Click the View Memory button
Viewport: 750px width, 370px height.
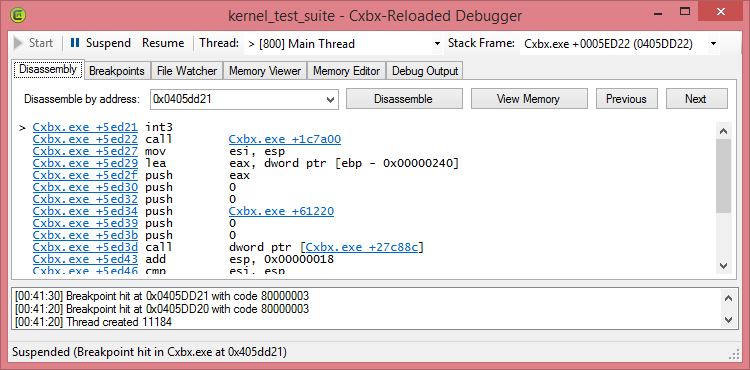coord(529,98)
